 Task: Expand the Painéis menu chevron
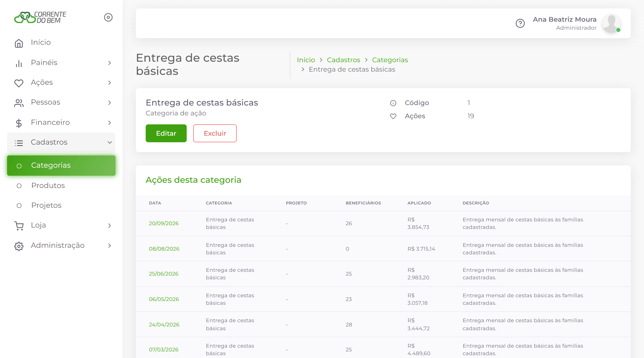tap(110, 63)
